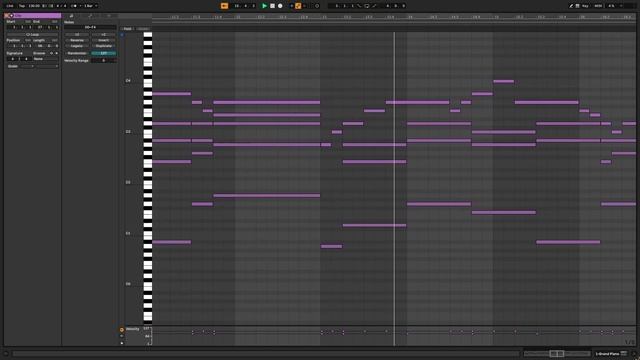Select the randomize amount slider

coord(104,53)
